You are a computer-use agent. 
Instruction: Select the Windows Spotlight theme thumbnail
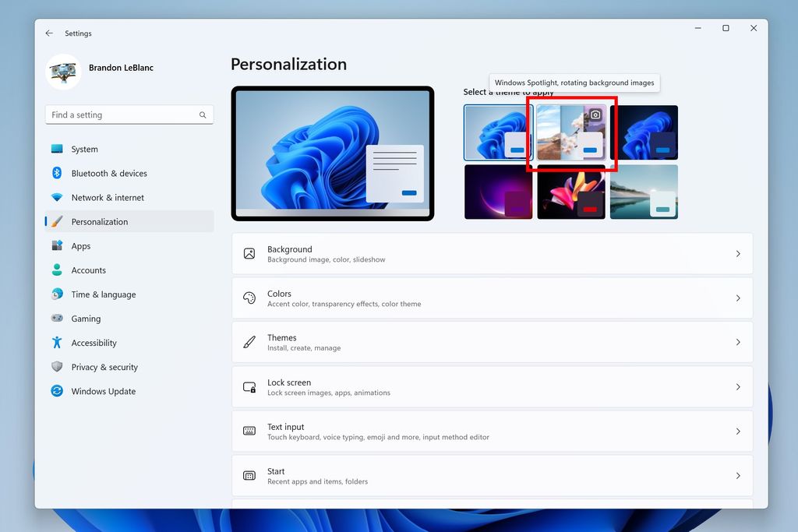pos(571,132)
